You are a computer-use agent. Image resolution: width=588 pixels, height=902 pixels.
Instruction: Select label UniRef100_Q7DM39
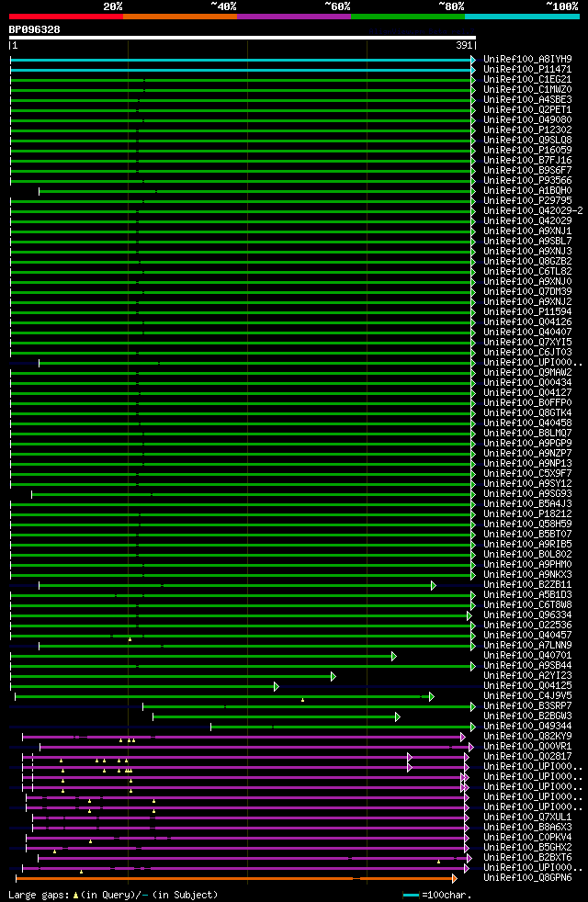pyautogui.click(x=527, y=292)
